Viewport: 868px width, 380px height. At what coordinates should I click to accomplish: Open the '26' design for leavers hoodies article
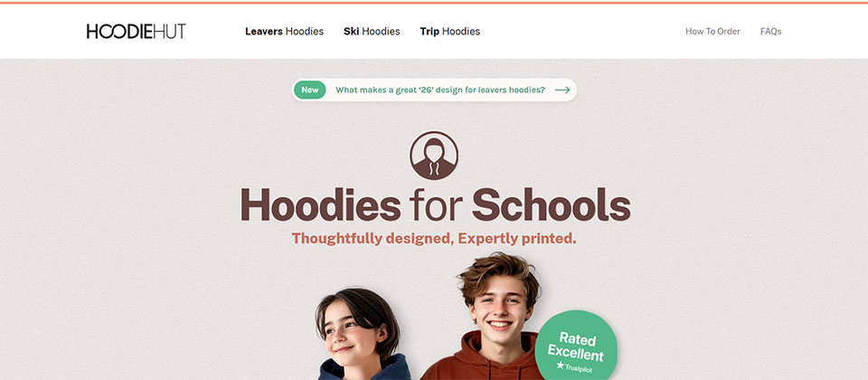440,90
